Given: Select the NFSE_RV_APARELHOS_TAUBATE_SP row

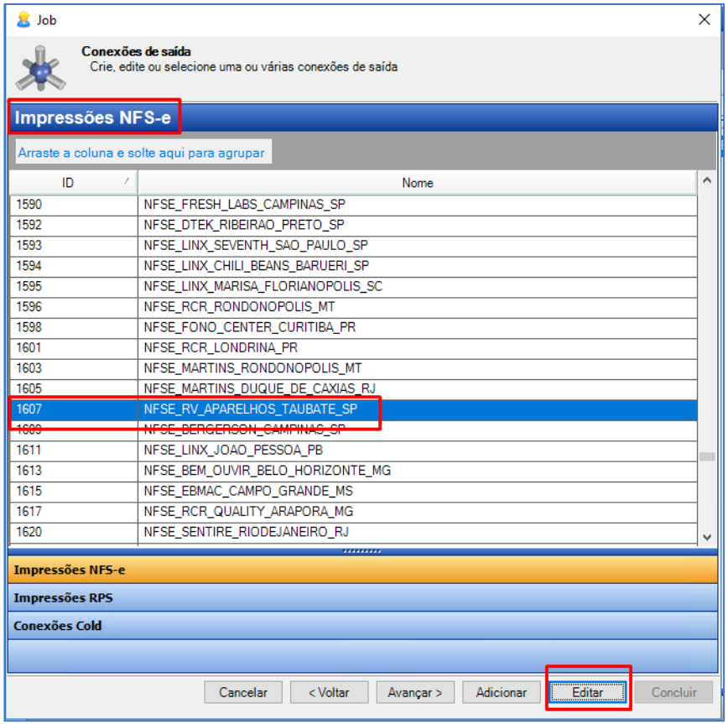Looking at the screenshot, I should click(250, 409).
